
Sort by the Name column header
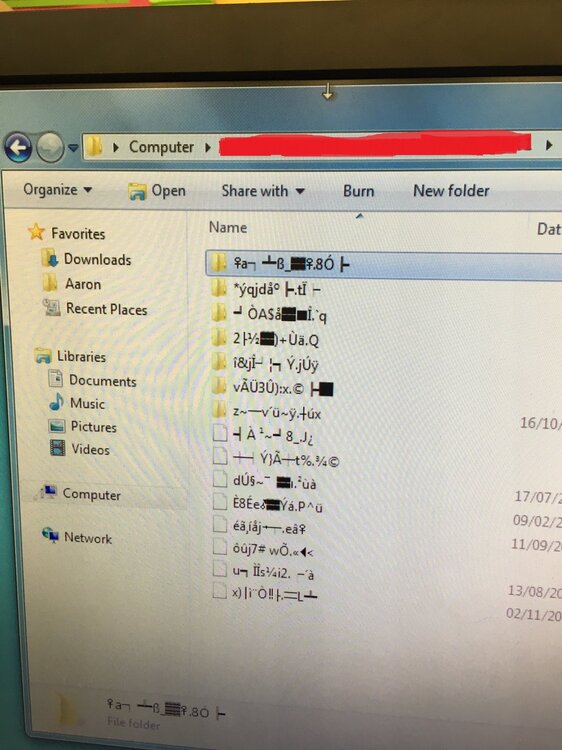coord(228,227)
